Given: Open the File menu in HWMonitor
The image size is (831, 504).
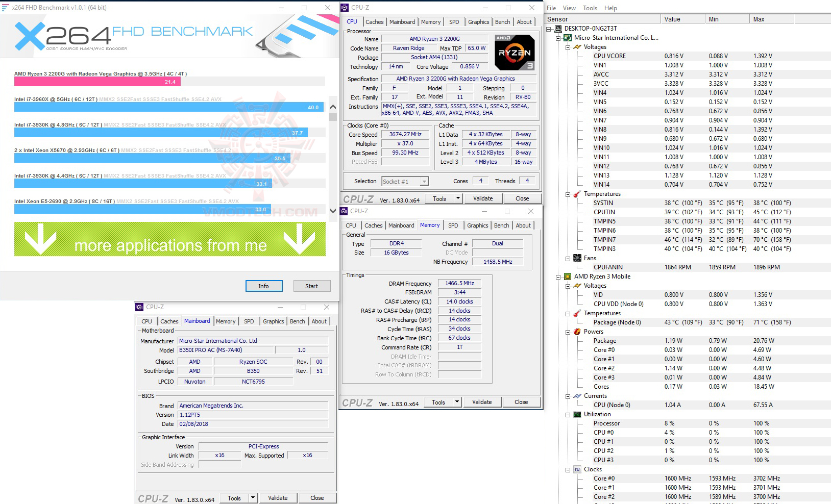Looking at the screenshot, I should tap(551, 8).
